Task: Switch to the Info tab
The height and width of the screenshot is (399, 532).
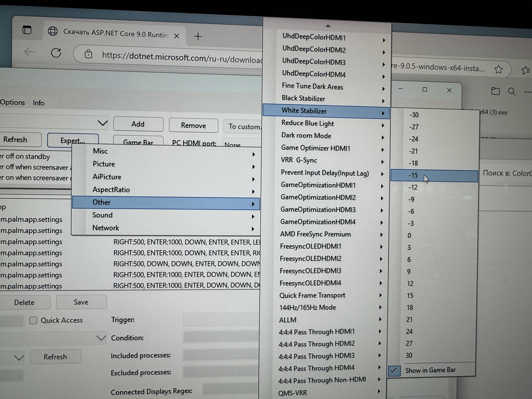Action: [x=39, y=103]
